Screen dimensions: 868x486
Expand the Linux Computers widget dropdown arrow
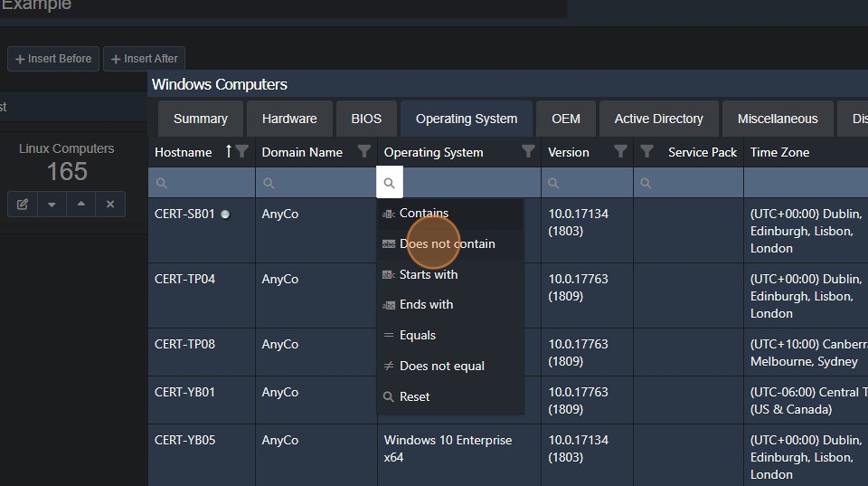tap(52, 204)
